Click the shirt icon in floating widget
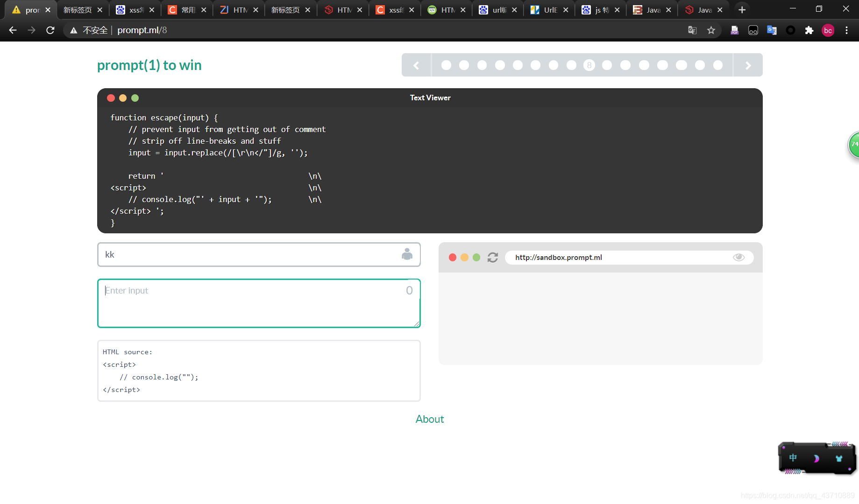859x504 pixels. pyautogui.click(x=839, y=458)
